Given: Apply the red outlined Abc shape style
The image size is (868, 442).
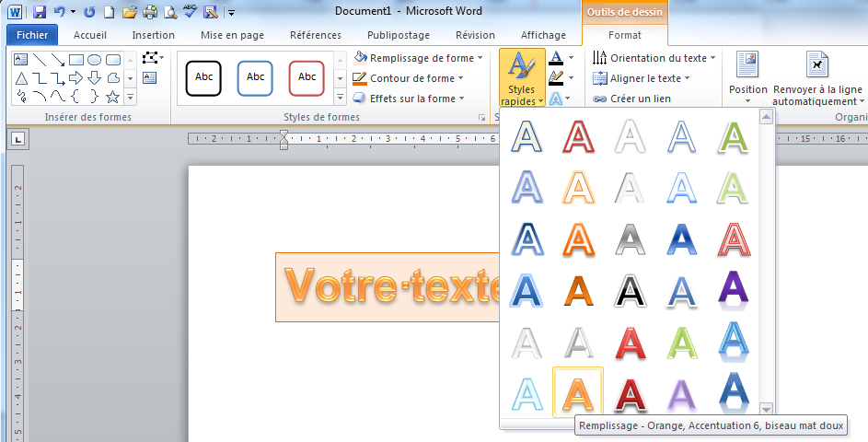Looking at the screenshot, I should pos(307,78).
